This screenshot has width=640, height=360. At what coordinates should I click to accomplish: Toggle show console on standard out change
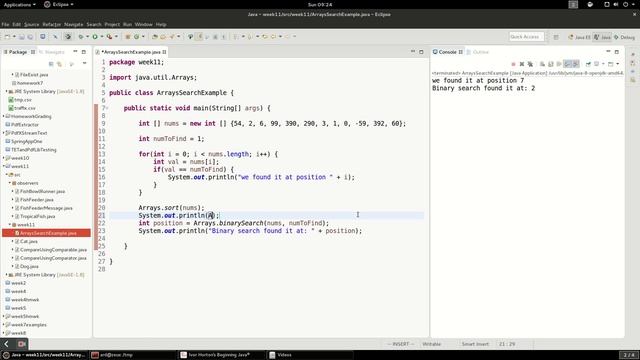tap(567, 64)
